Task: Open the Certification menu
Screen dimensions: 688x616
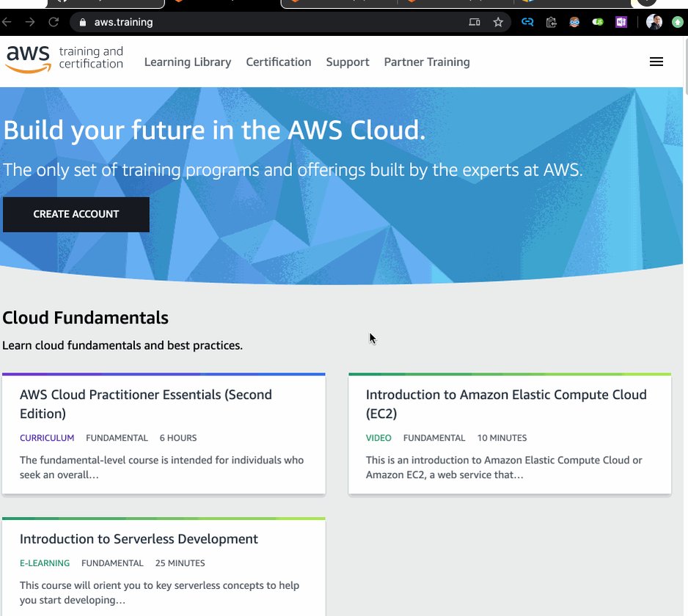Action: coord(279,62)
